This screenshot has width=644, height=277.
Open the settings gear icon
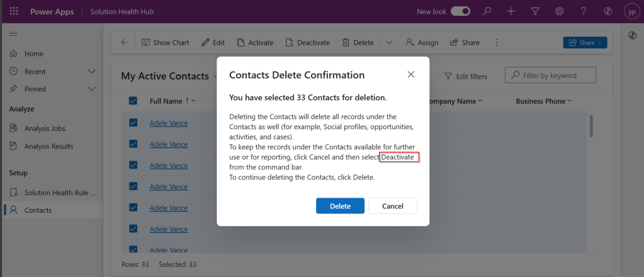tap(559, 11)
